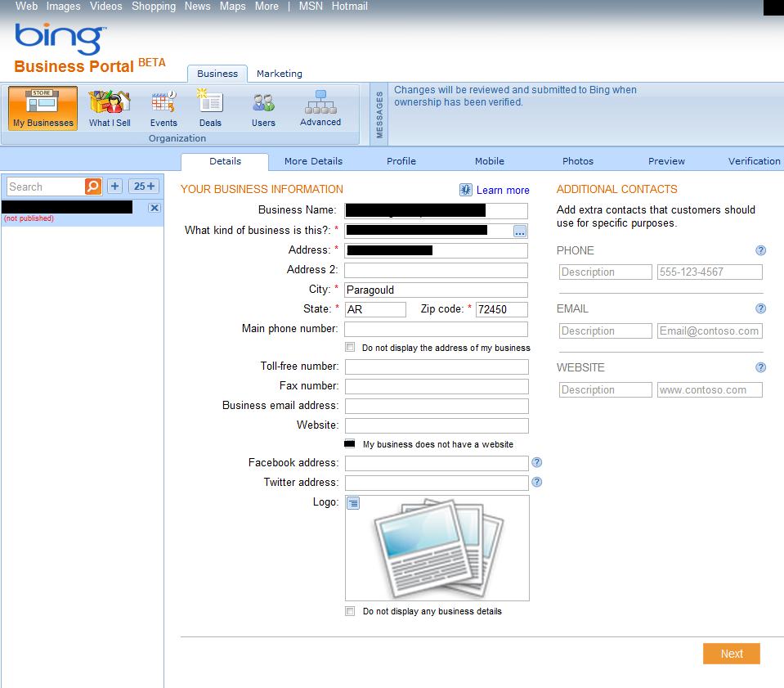Toggle My business has no website checkbox
Image resolution: width=784 pixels, height=688 pixels.
350,444
